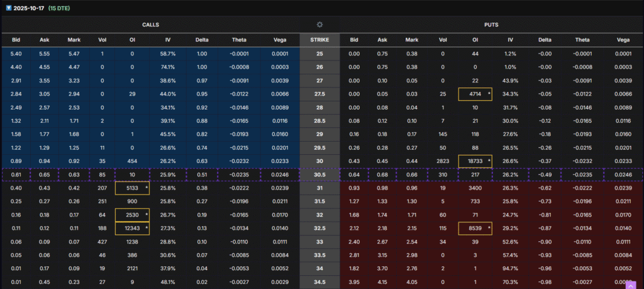The height and width of the screenshot is (289, 644).
Task: Sort puts by the OI column header
Action: click(x=475, y=40)
